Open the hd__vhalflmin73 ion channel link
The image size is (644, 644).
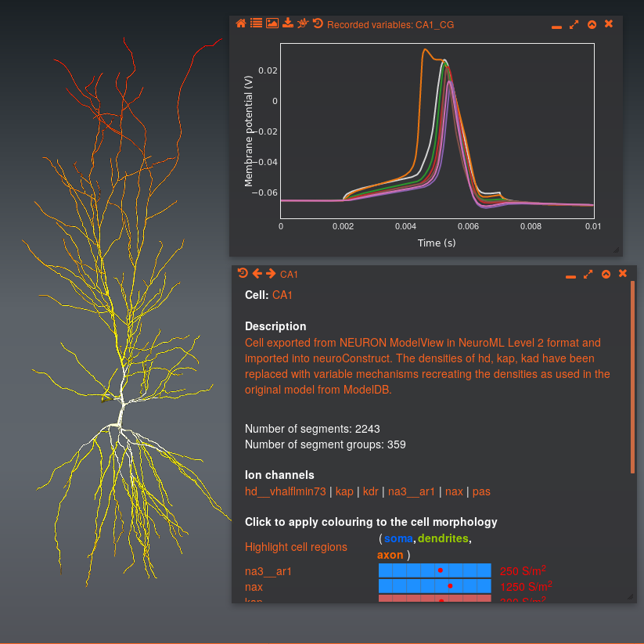point(285,491)
